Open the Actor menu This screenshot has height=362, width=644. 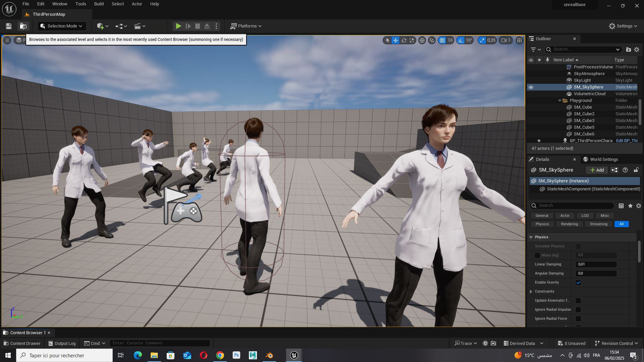coord(137,4)
